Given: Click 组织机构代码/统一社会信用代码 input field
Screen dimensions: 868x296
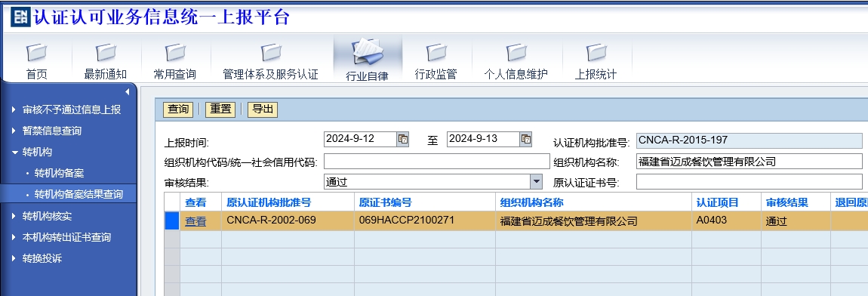Looking at the screenshot, I should [437, 162].
